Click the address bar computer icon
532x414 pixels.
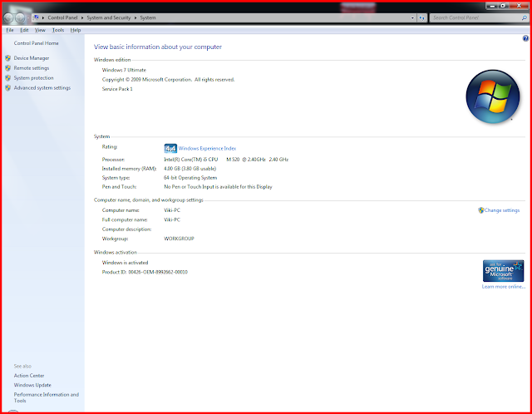36,17
